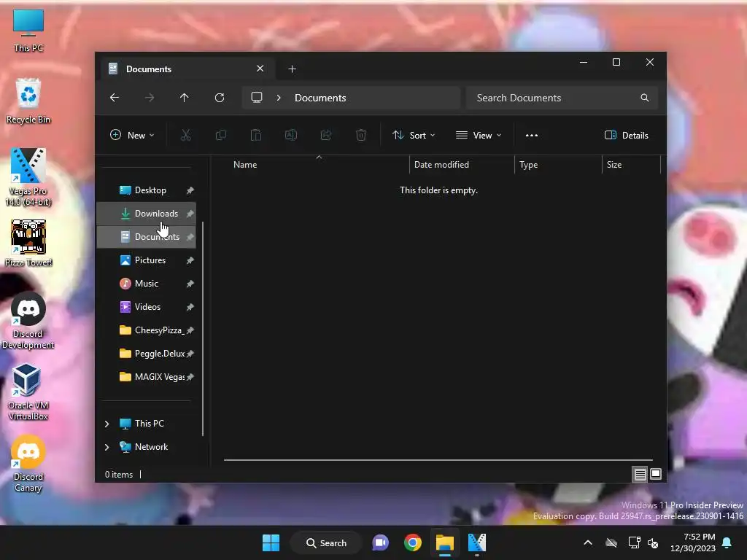Expand the Network tree node

(107, 447)
